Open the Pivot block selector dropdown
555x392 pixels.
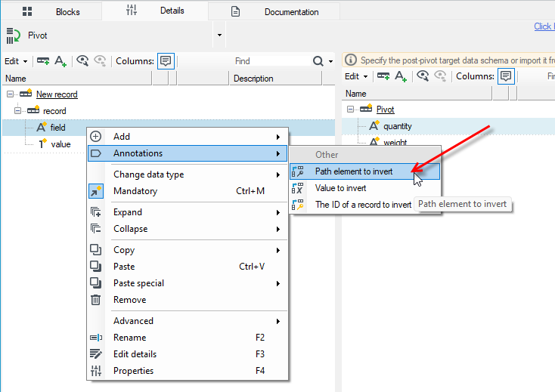coord(219,35)
